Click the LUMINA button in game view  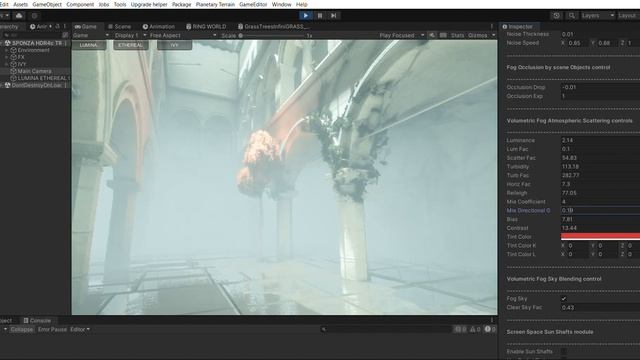pos(89,45)
